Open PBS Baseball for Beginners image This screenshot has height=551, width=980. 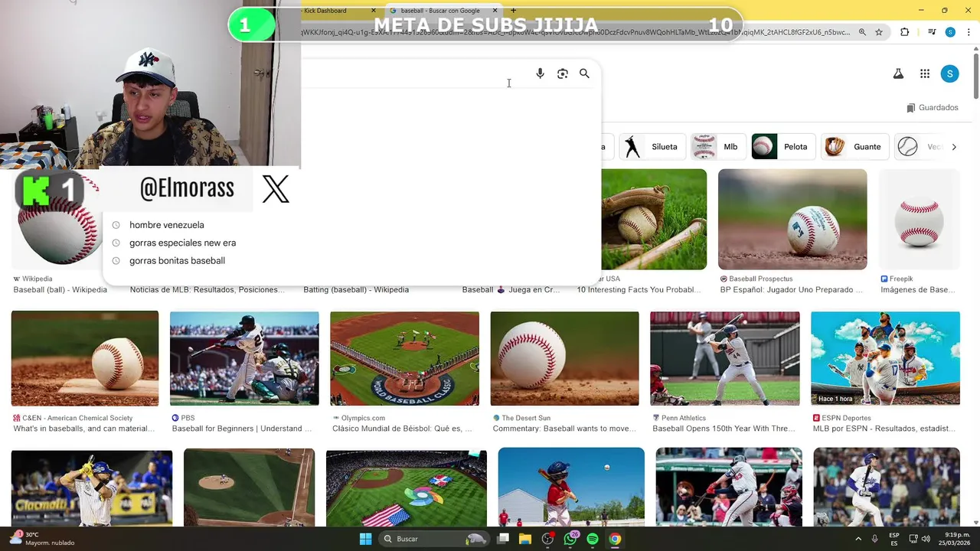244,358
